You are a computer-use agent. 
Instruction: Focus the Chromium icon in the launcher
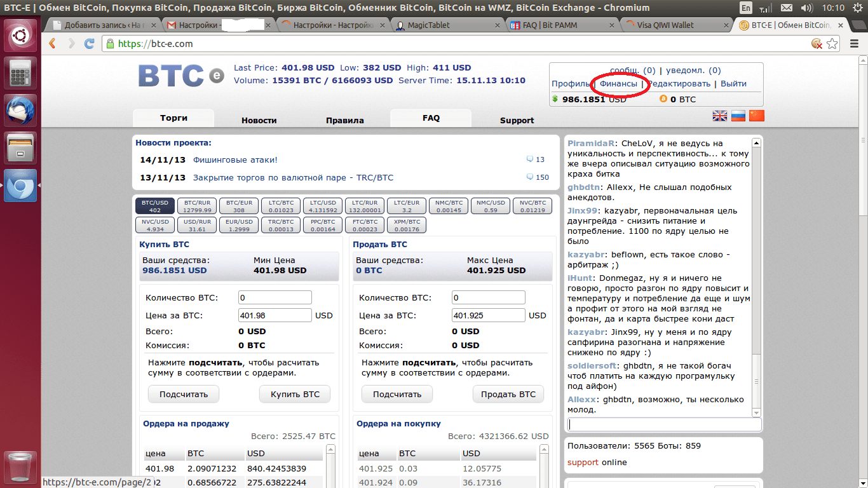(20, 185)
